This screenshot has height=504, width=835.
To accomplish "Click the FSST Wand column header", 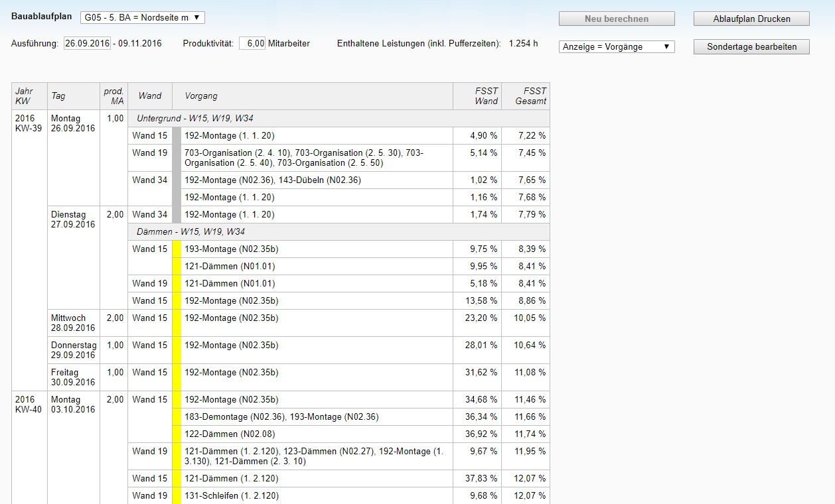I will 477,96.
